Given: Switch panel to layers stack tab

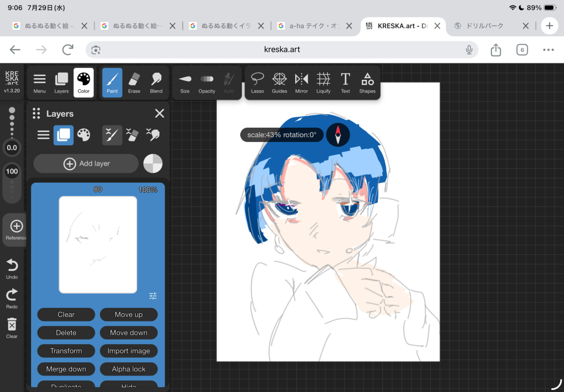Looking at the screenshot, I should (64, 135).
